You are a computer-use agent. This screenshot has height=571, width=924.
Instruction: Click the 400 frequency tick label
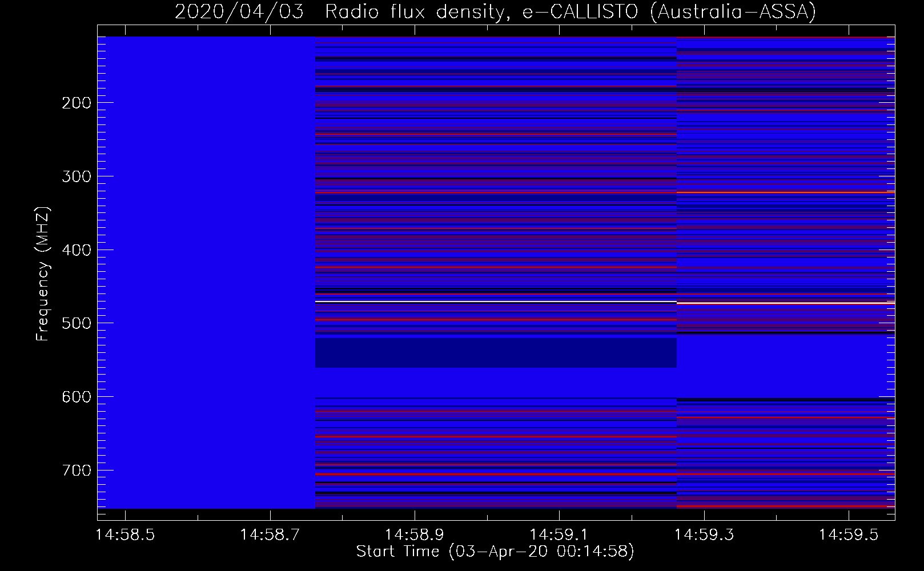77,250
